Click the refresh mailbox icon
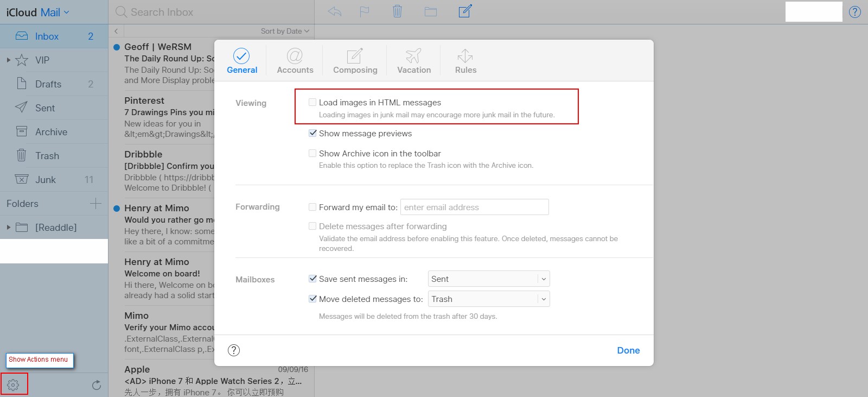The width and height of the screenshot is (868, 397). pyautogui.click(x=97, y=385)
